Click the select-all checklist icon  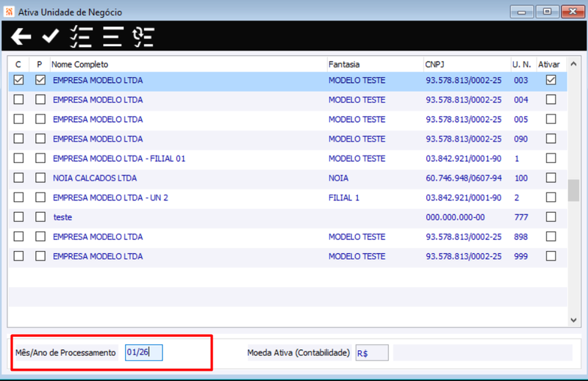click(x=81, y=37)
